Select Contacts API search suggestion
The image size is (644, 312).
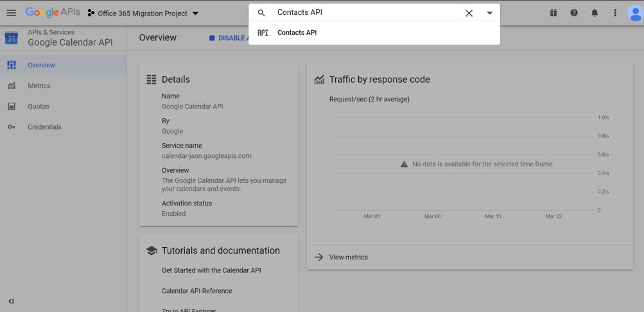point(297,33)
